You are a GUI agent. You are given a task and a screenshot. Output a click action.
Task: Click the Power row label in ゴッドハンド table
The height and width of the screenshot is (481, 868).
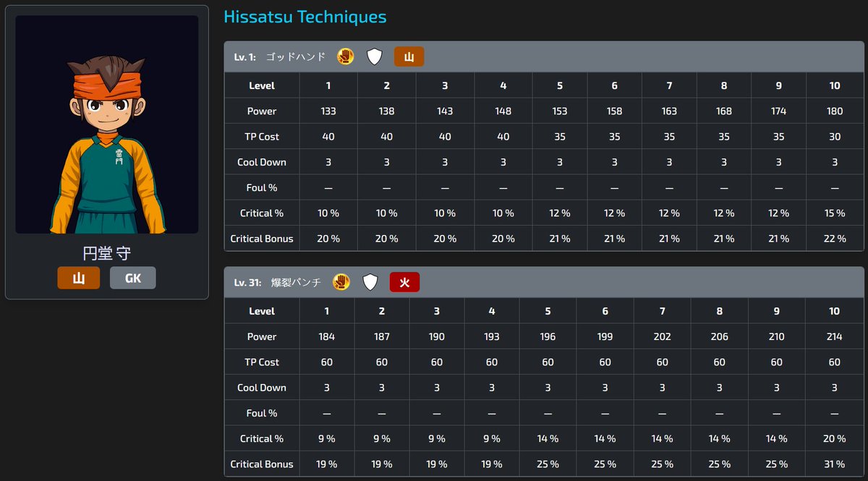pos(262,111)
